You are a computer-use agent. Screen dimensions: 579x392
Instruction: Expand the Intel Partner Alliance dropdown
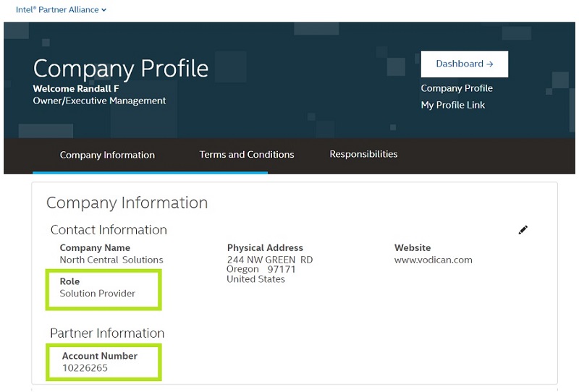point(62,10)
